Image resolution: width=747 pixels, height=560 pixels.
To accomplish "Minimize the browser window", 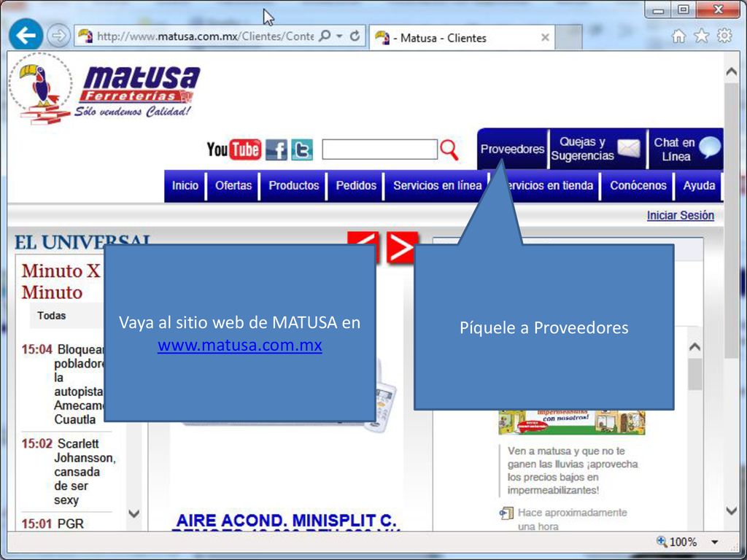I will (659, 10).
